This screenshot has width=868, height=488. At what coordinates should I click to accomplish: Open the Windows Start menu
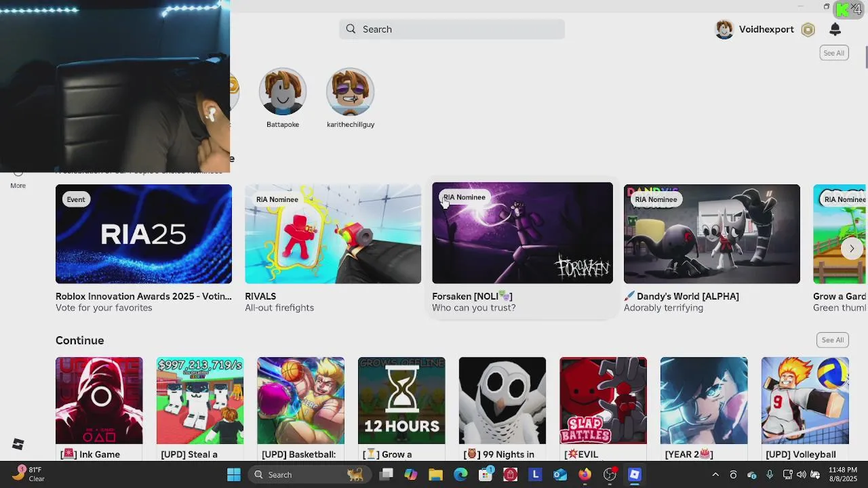click(233, 474)
